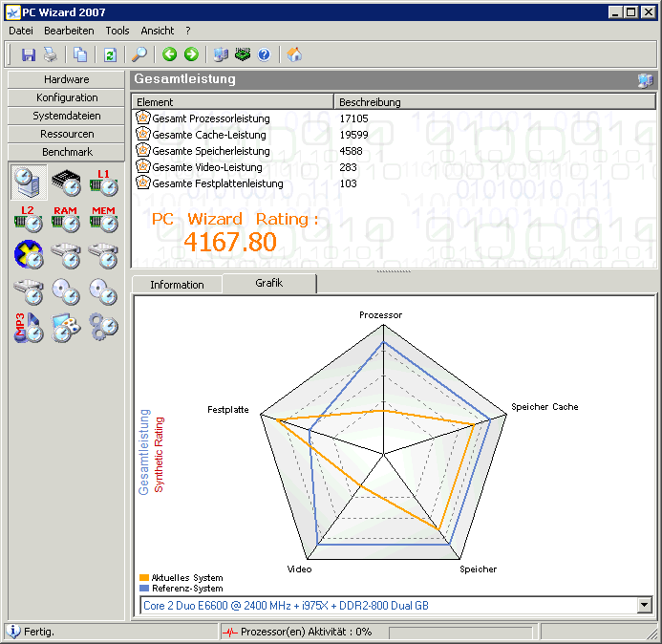Select the L2 cache benchmark icon
The image size is (662, 644).
tap(29, 219)
